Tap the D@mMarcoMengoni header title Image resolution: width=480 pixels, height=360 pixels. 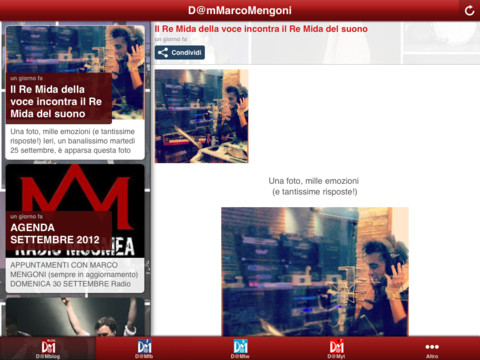point(240,10)
